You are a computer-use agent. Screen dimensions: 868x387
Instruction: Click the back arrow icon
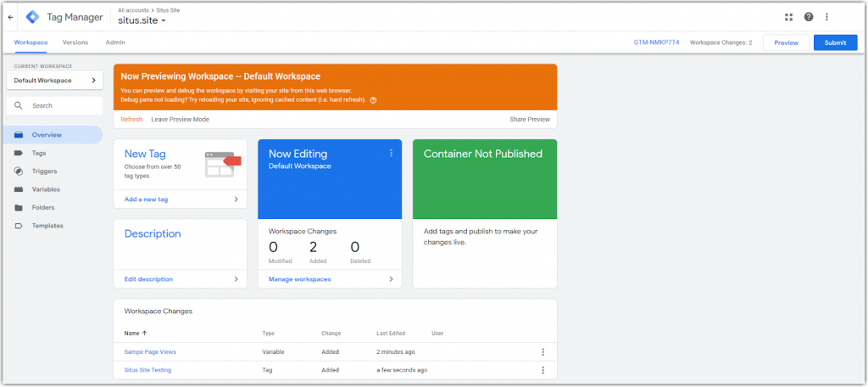[10, 17]
